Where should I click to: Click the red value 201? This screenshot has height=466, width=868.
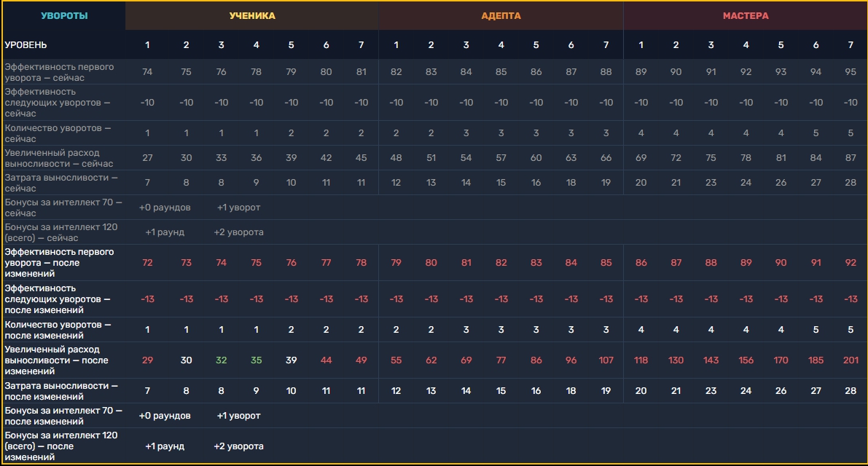pyautogui.click(x=851, y=360)
